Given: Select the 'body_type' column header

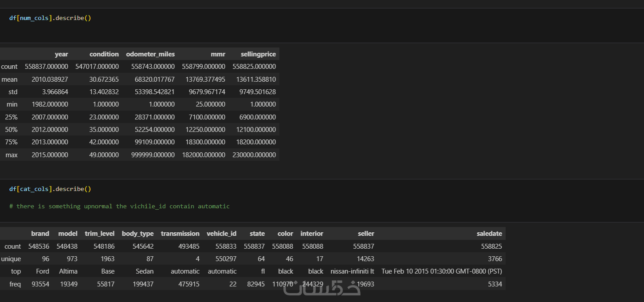Looking at the screenshot, I should pyautogui.click(x=138, y=234).
